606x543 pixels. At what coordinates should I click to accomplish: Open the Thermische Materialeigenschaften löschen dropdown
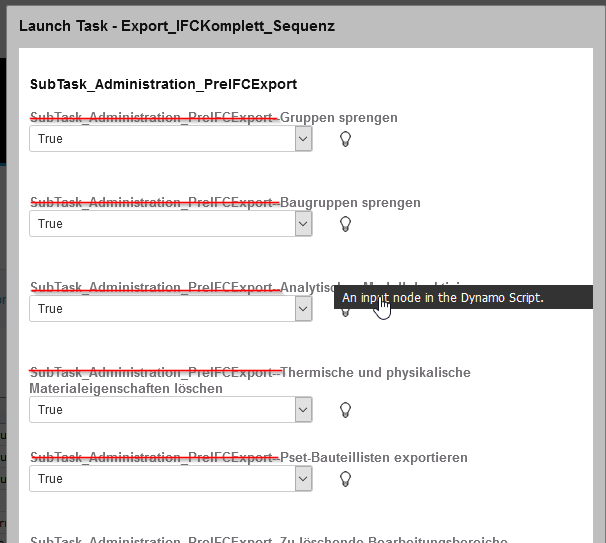click(304, 410)
